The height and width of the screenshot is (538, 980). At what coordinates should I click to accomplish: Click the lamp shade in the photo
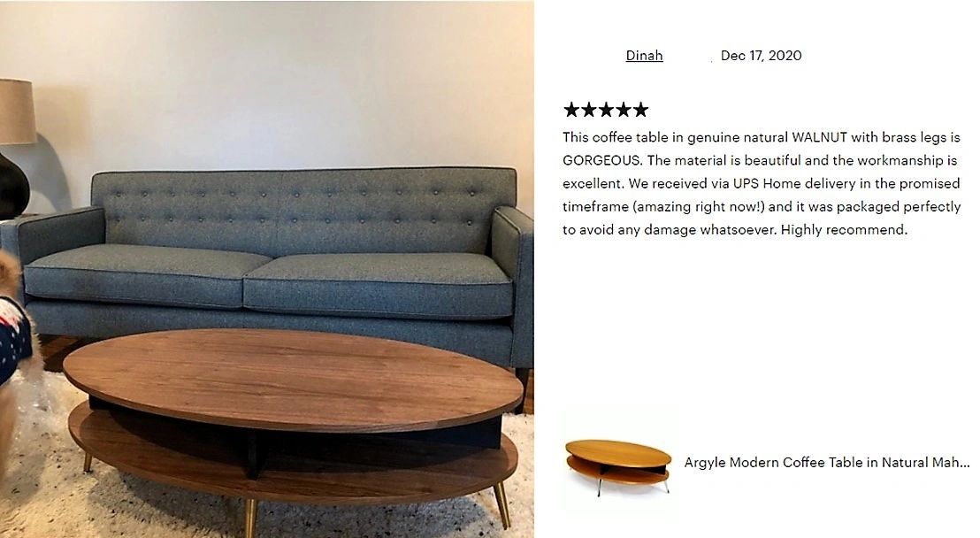click(x=17, y=112)
